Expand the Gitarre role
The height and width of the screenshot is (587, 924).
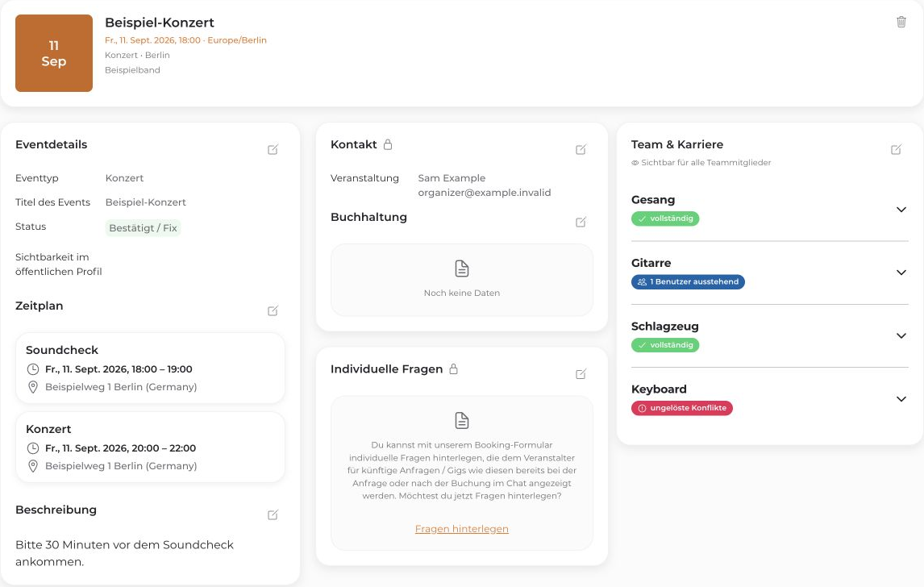coord(901,273)
